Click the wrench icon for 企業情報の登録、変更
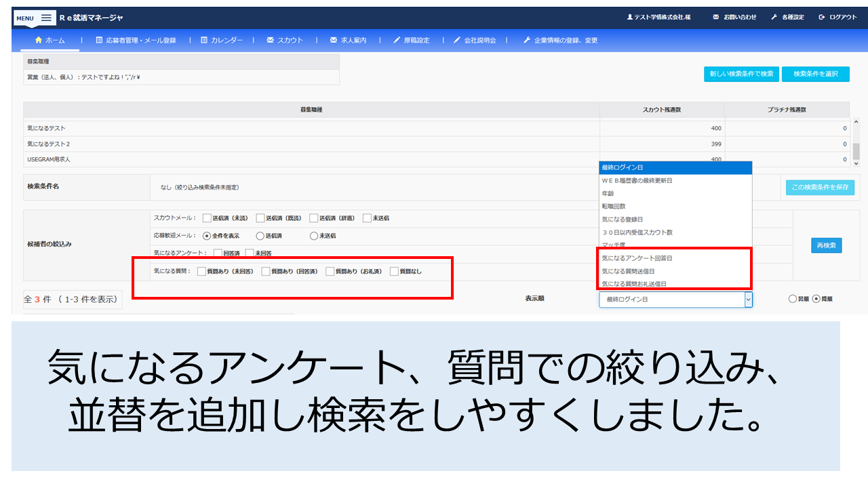The image size is (868, 488). tap(527, 40)
